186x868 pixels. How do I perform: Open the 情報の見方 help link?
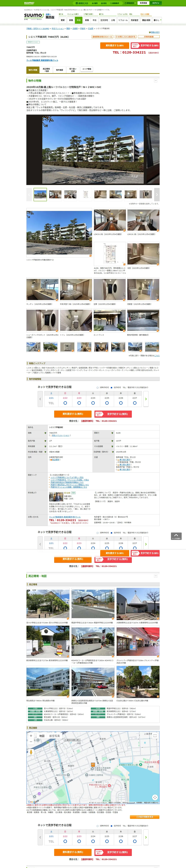point(155,32)
